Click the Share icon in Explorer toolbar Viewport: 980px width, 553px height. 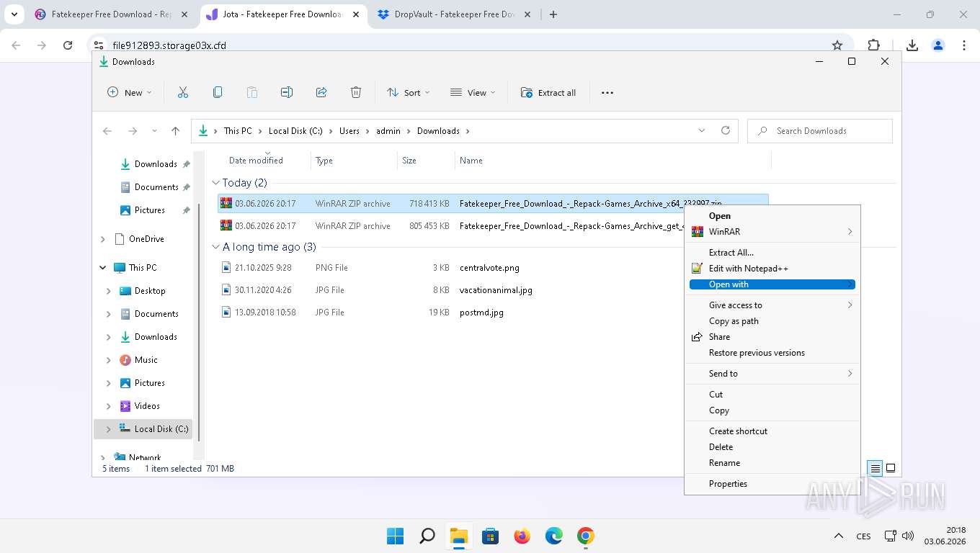click(321, 92)
